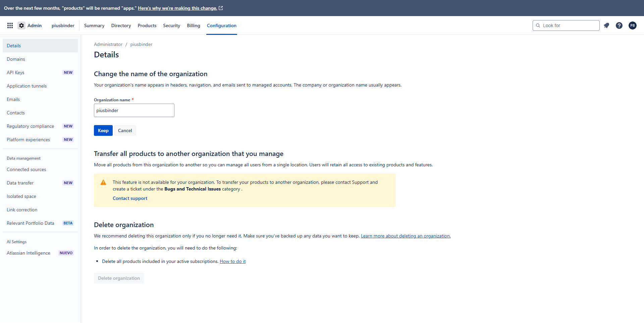
Task: Open API Keys in the sidebar
Action: (40, 72)
